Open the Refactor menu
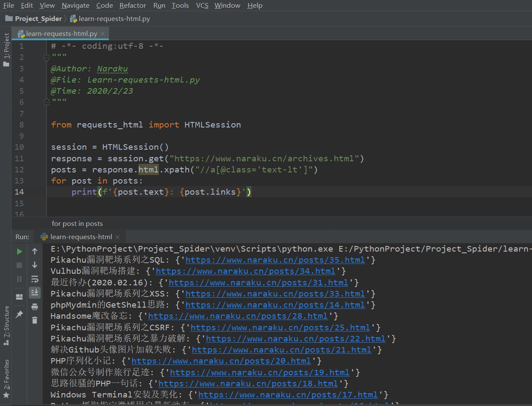 [133, 6]
